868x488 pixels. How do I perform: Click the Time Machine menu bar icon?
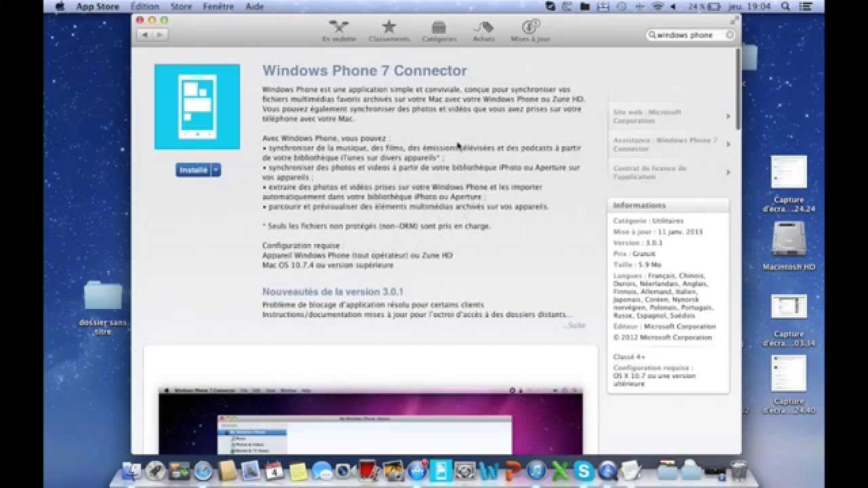point(621,6)
